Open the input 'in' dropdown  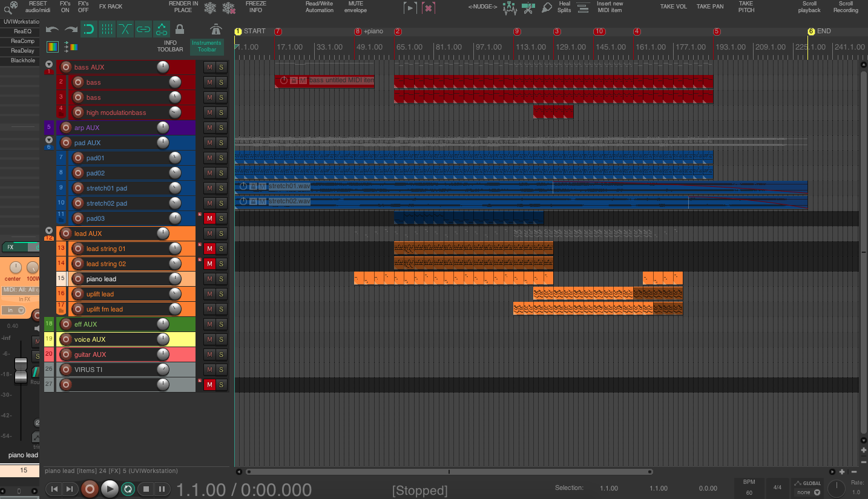[13, 310]
